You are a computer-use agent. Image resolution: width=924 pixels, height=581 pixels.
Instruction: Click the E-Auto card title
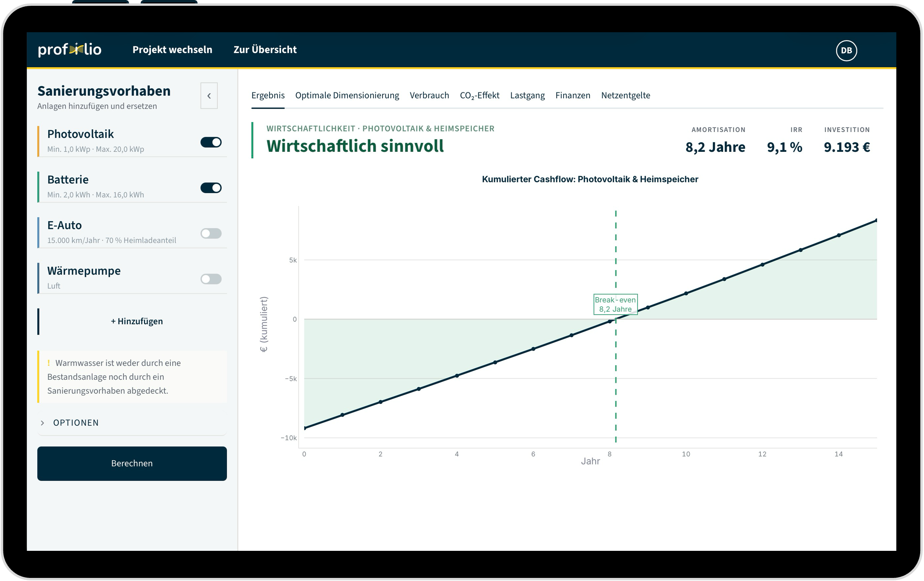(x=64, y=225)
